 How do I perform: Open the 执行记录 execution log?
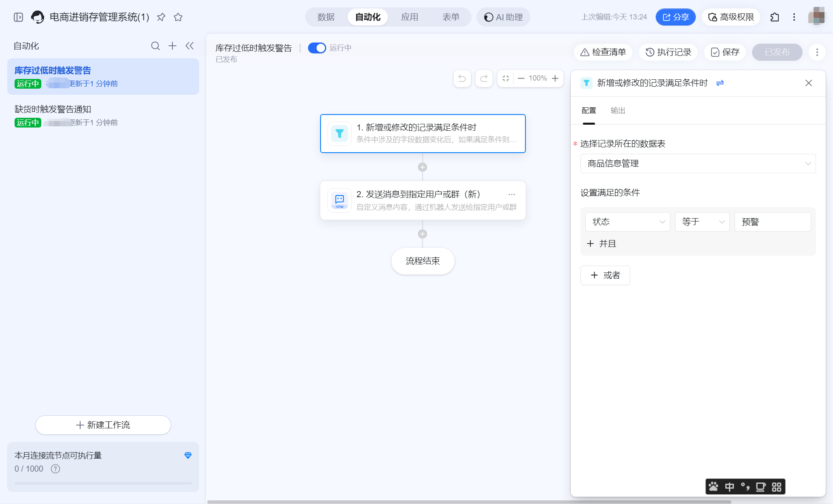(x=668, y=52)
